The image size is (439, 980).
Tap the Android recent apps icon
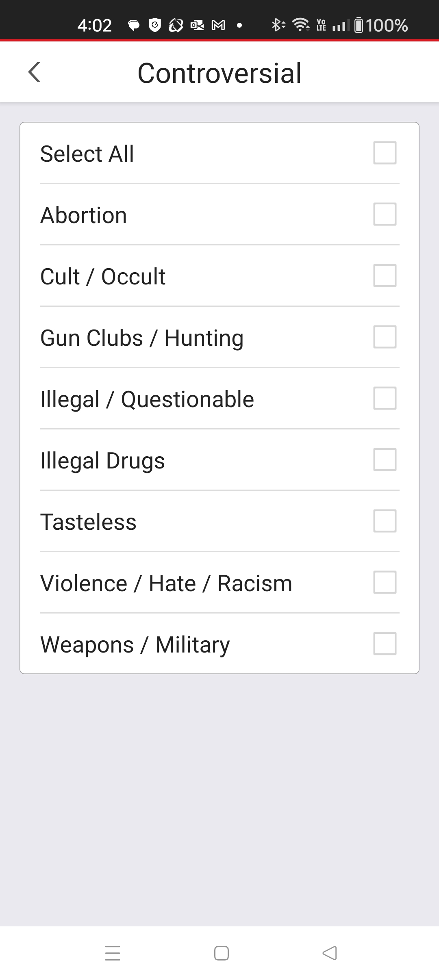click(113, 953)
